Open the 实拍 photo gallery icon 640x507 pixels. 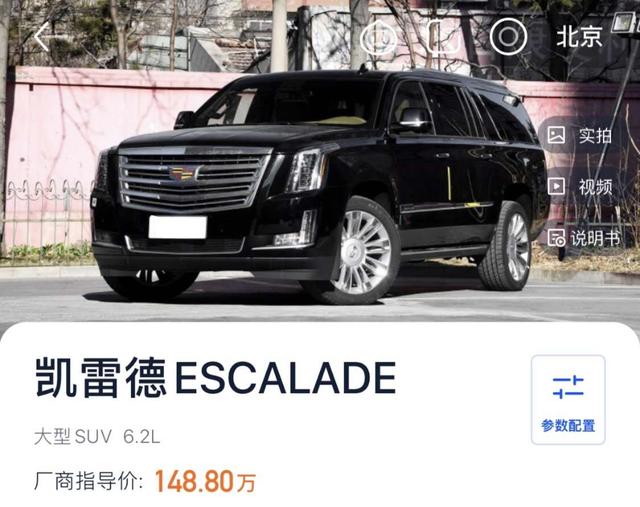pos(556,135)
